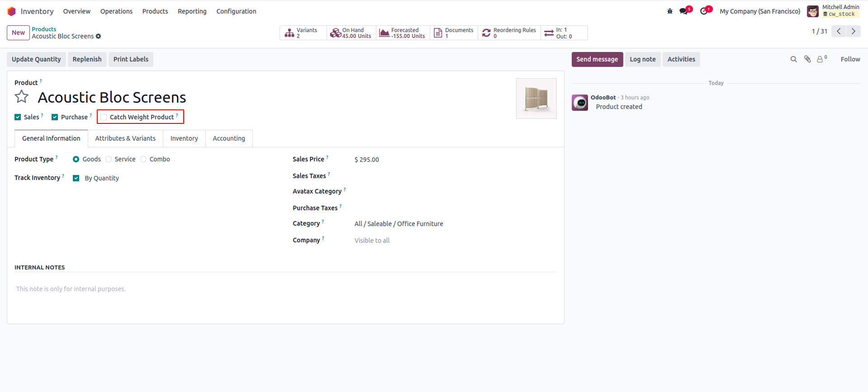Screen dimensions: 868x392
Task: Select Service product type
Action: [x=109, y=159]
